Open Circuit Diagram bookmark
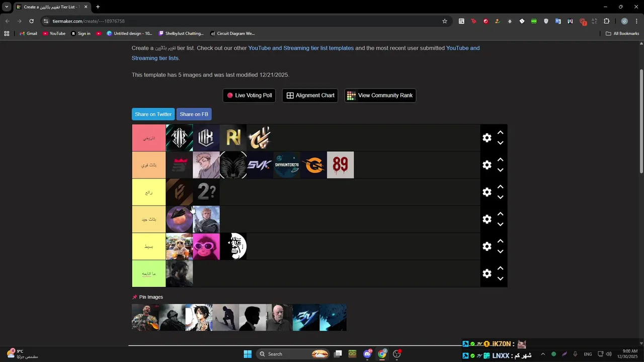 click(x=232, y=34)
